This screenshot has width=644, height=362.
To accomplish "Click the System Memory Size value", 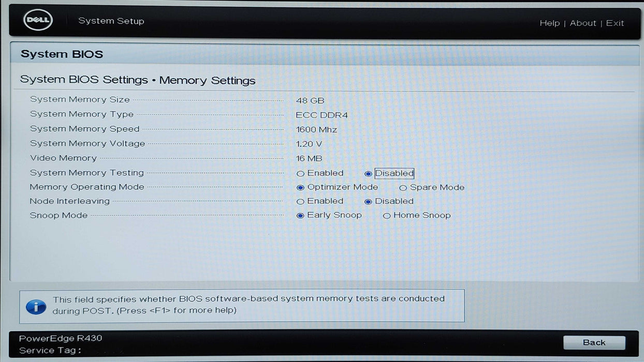I will click(x=310, y=101).
